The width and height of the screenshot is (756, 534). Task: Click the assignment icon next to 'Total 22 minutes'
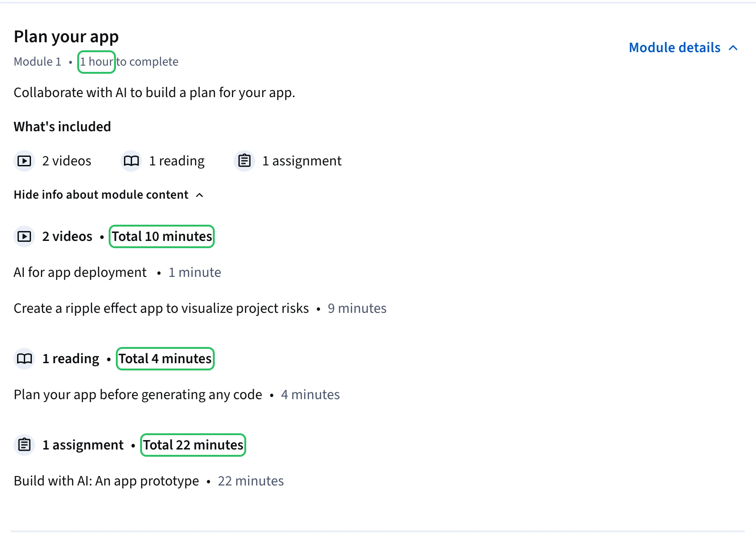pos(24,445)
